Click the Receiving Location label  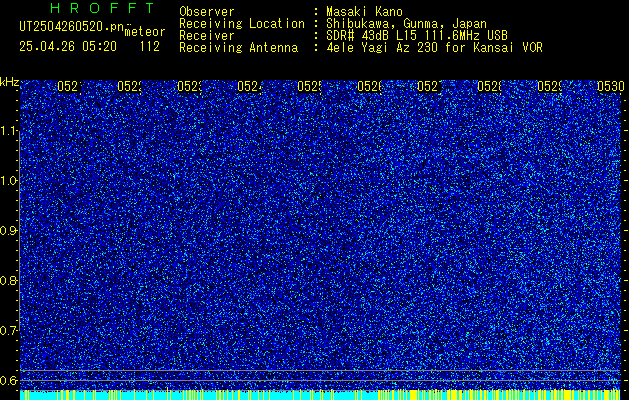(242, 24)
